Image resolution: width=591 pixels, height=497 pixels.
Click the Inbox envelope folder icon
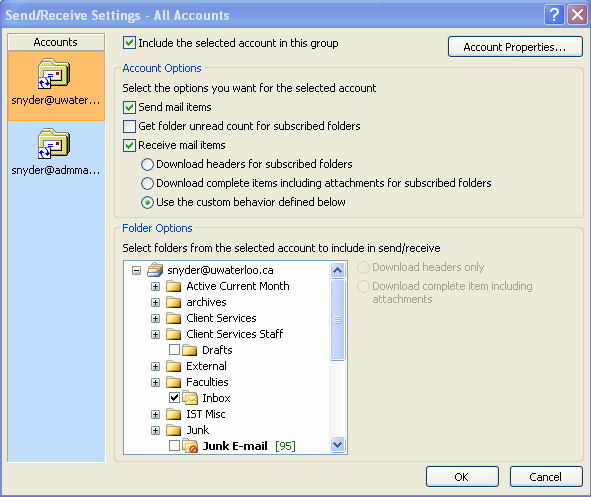(190, 398)
